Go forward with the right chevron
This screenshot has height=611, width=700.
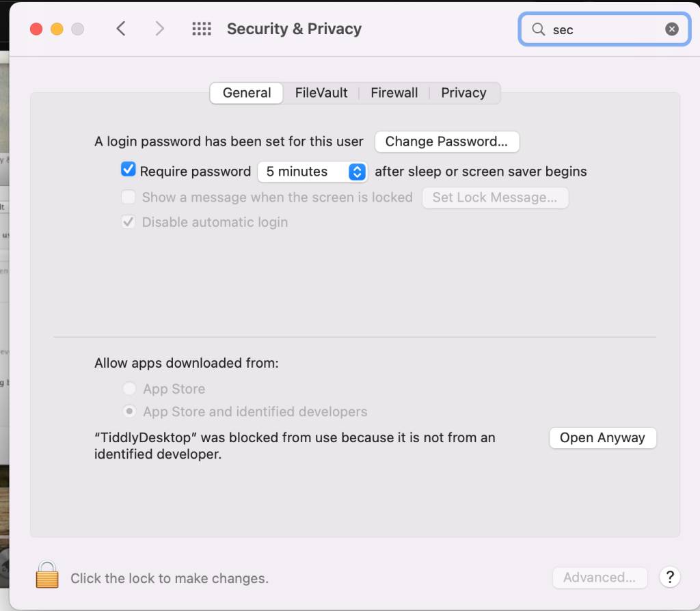point(160,29)
